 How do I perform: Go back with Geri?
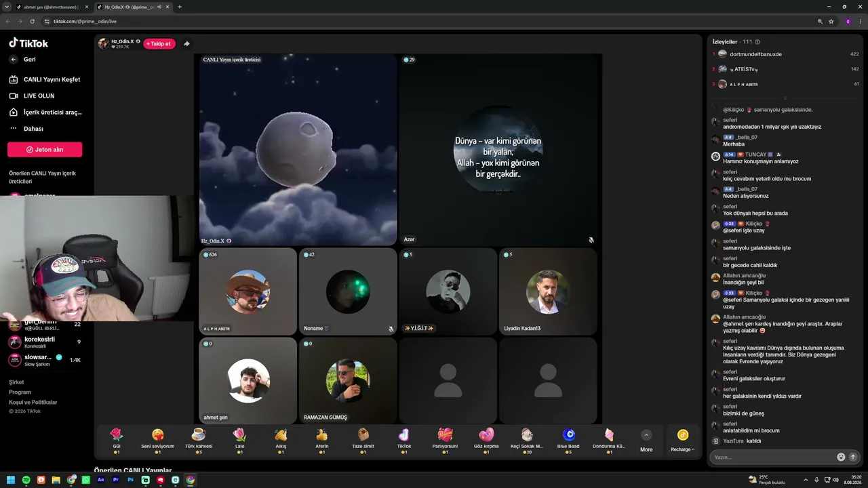tap(22, 60)
